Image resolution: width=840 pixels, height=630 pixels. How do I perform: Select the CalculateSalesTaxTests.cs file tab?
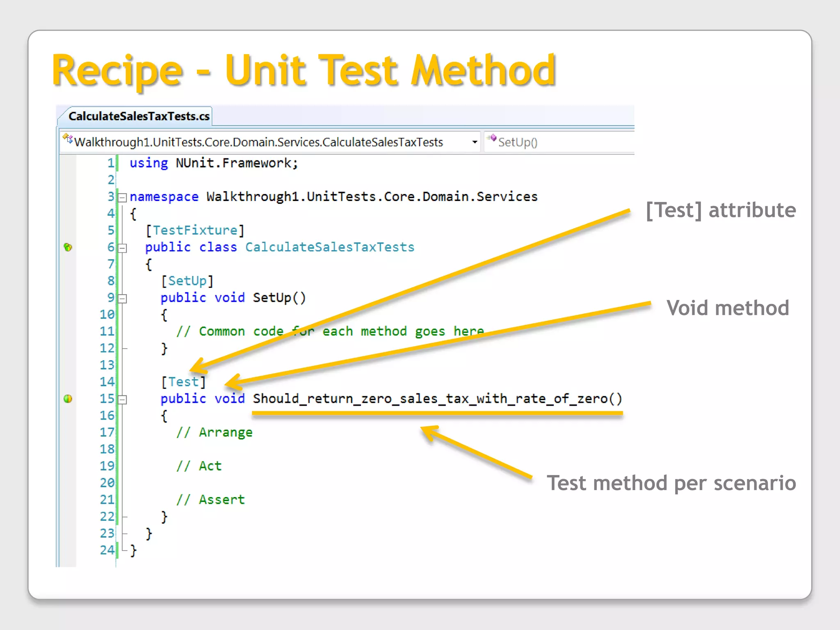[139, 116]
